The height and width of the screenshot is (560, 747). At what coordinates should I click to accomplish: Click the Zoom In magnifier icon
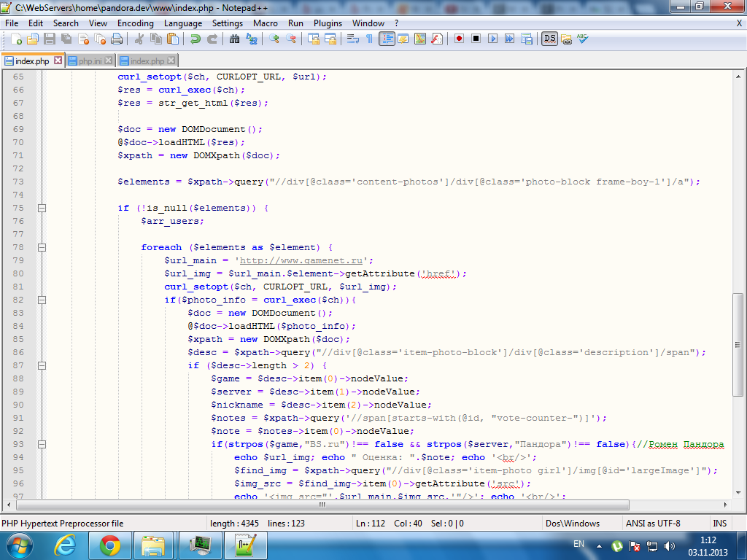pyautogui.click(x=274, y=39)
